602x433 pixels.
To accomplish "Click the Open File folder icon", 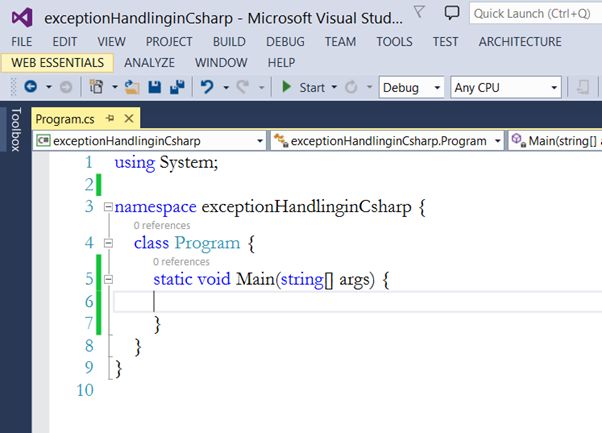I will (132, 87).
